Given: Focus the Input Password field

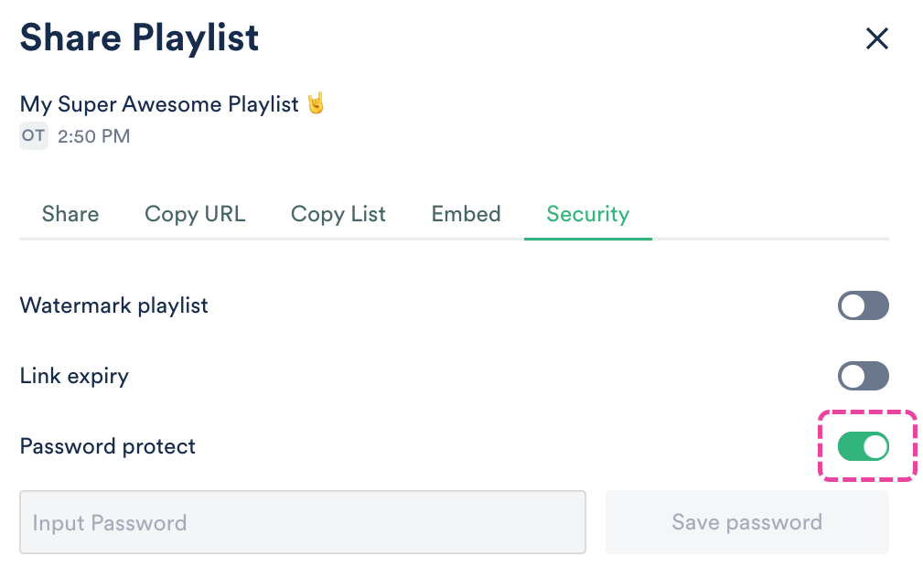Looking at the screenshot, I should [x=302, y=522].
